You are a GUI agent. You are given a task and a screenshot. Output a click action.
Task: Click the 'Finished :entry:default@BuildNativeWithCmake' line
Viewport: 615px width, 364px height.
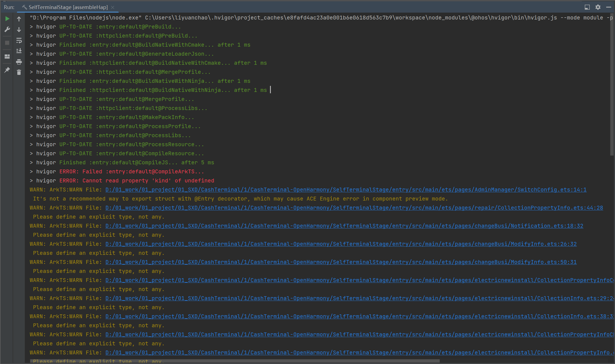(x=140, y=45)
